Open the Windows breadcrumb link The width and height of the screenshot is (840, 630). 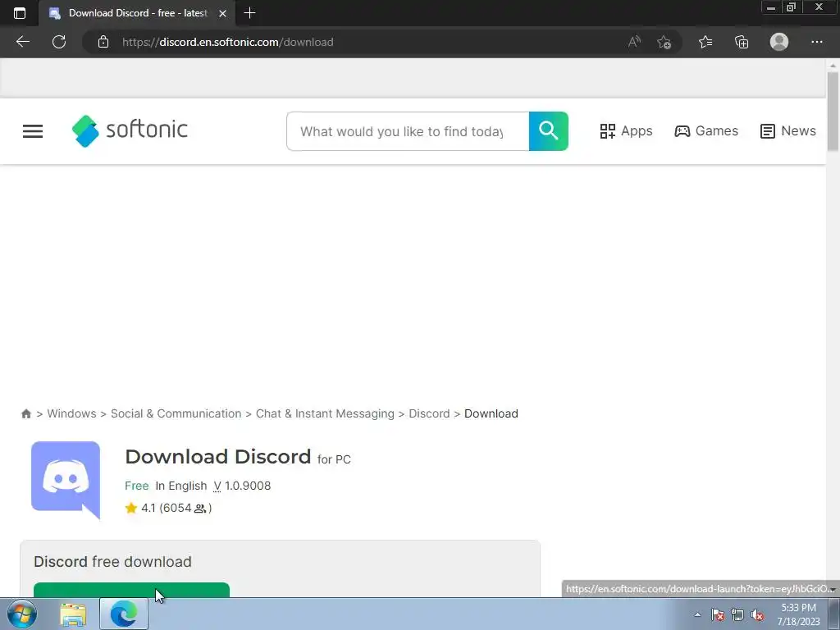[x=72, y=413]
